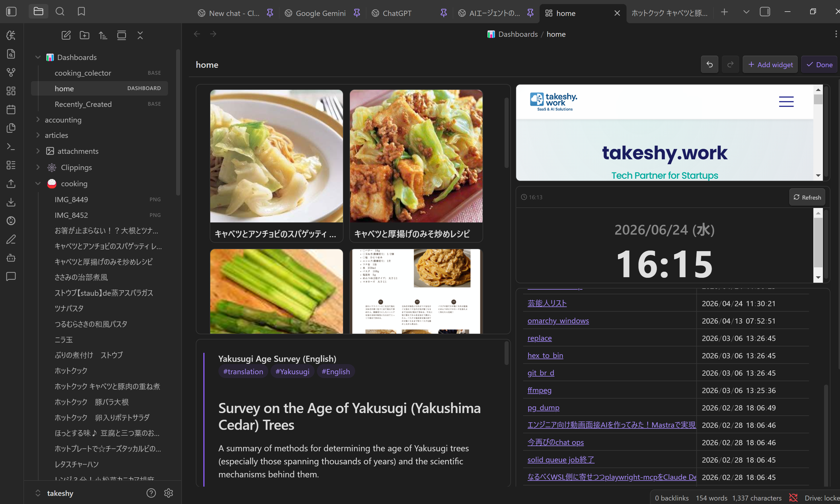
Task: Switch to the New chat - Cl... tab
Action: coord(234,13)
